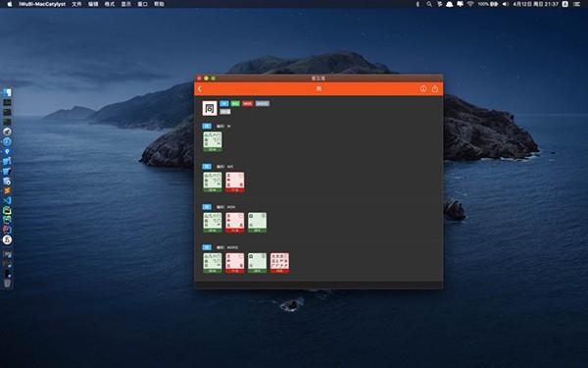Open Safari compass icon in Dock

[x=7, y=141]
